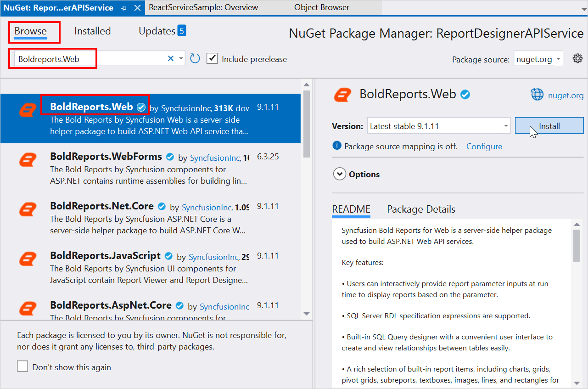Click BoldReports.AspNet.Core verified badge

tap(179, 305)
